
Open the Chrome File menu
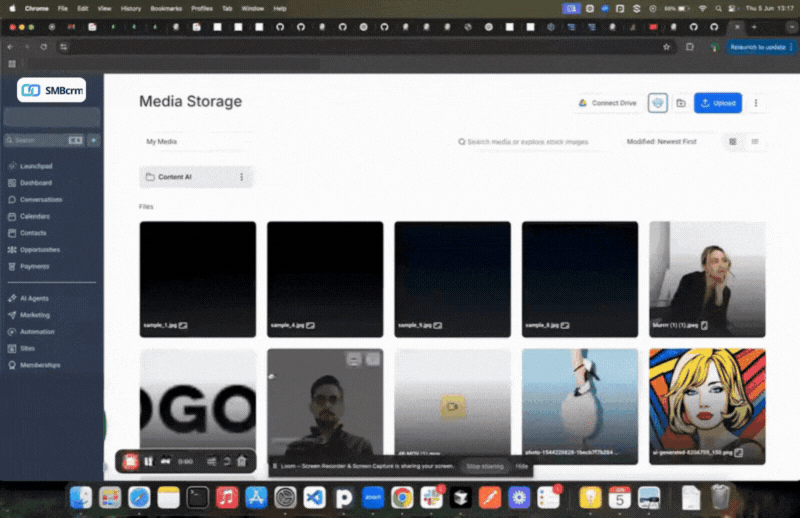62,8
